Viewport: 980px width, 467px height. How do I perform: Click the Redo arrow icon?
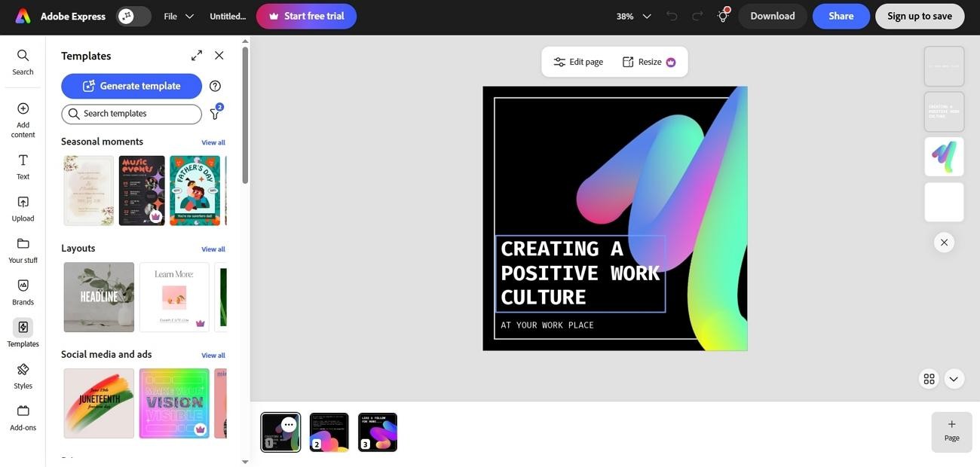pyautogui.click(x=697, y=16)
